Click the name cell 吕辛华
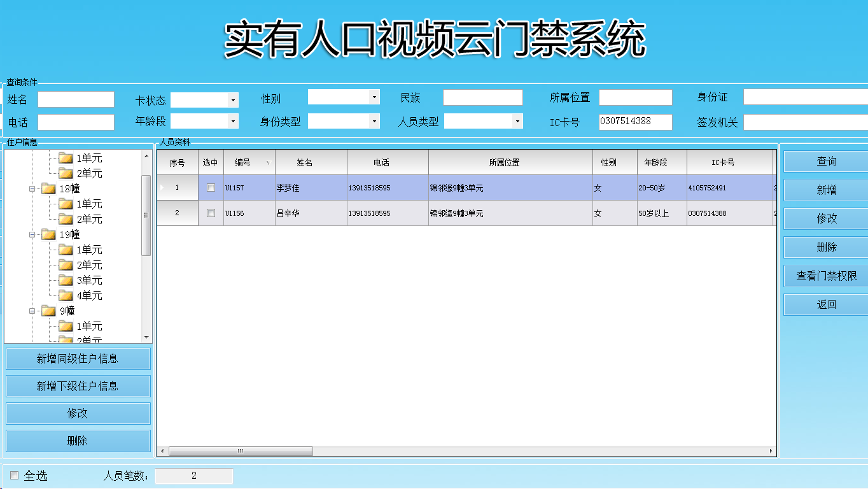The width and height of the screenshot is (868, 489). tap(311, 213)
